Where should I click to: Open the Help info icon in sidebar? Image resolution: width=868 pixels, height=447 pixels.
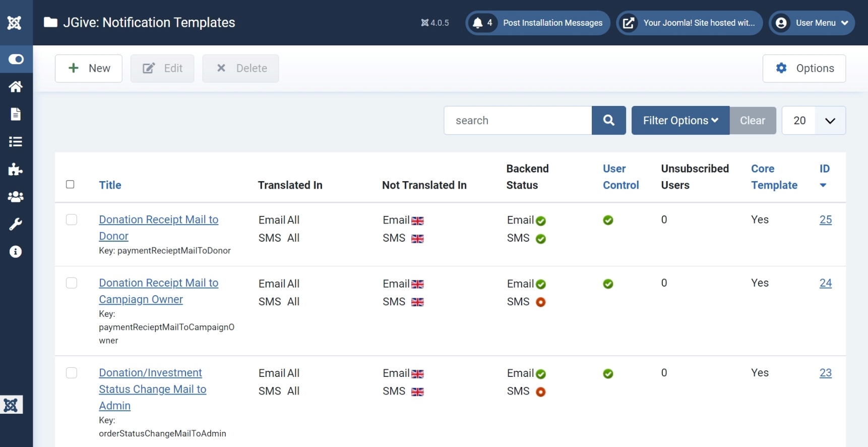(x=16, y=252)
